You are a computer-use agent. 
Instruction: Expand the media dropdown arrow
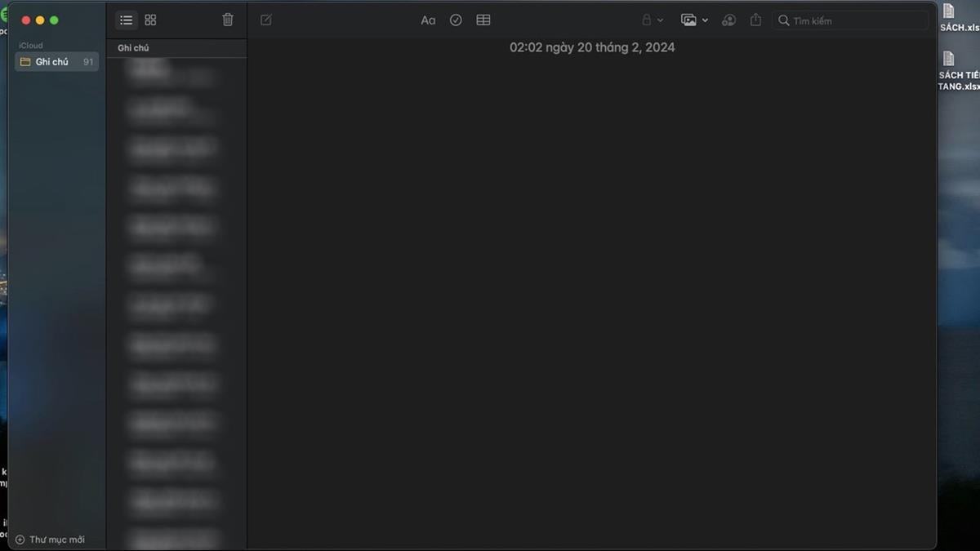point(705,20)
